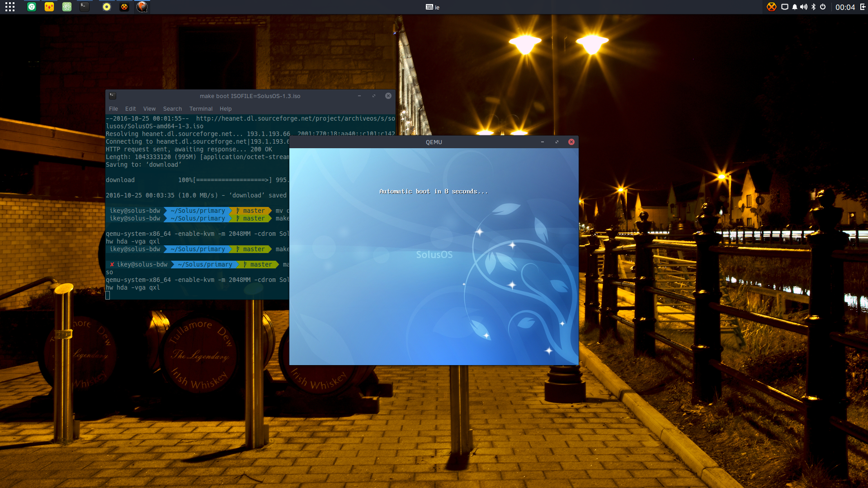Open the volume speaker indicator
Screen dimensions: 868x488
coord(804,7)
